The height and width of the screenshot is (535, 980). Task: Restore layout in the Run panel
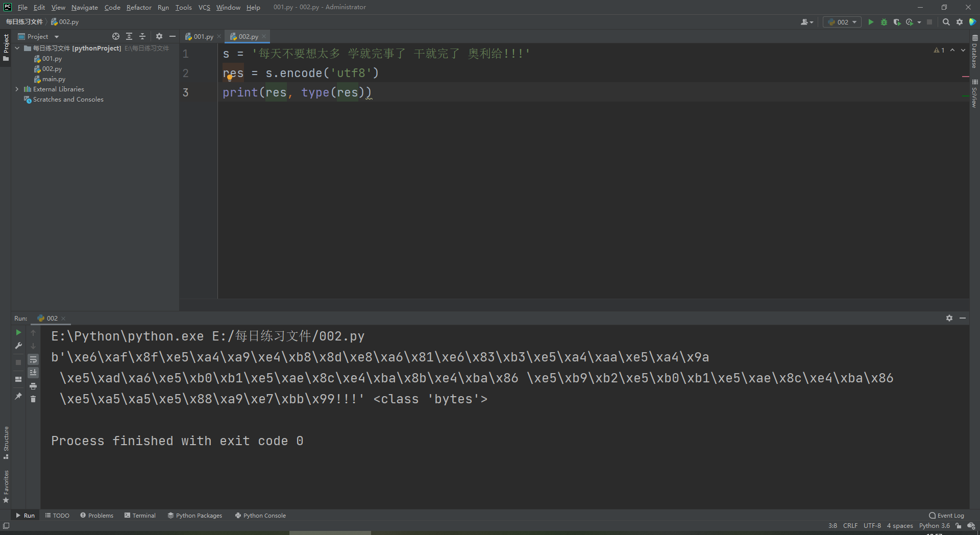[x=18, y=379]
